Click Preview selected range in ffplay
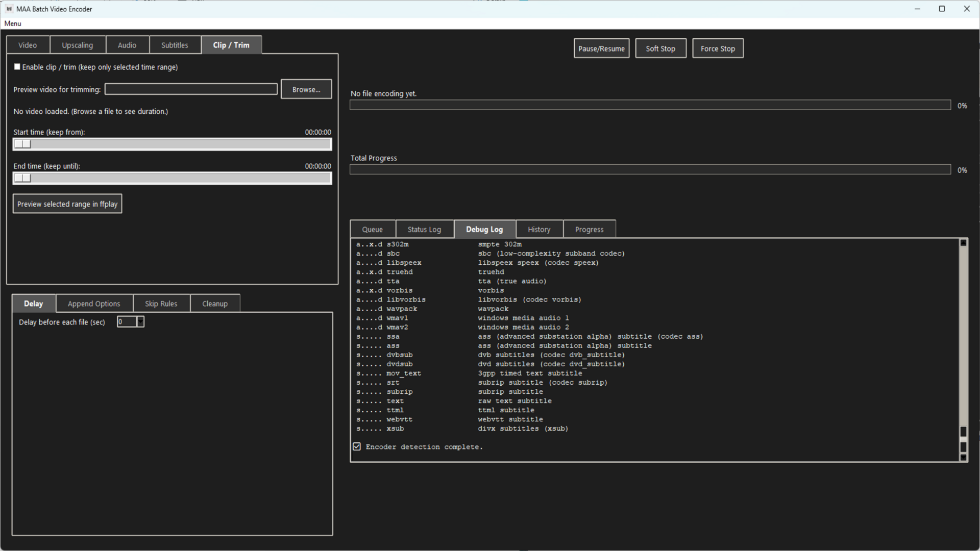 [67, 203]
